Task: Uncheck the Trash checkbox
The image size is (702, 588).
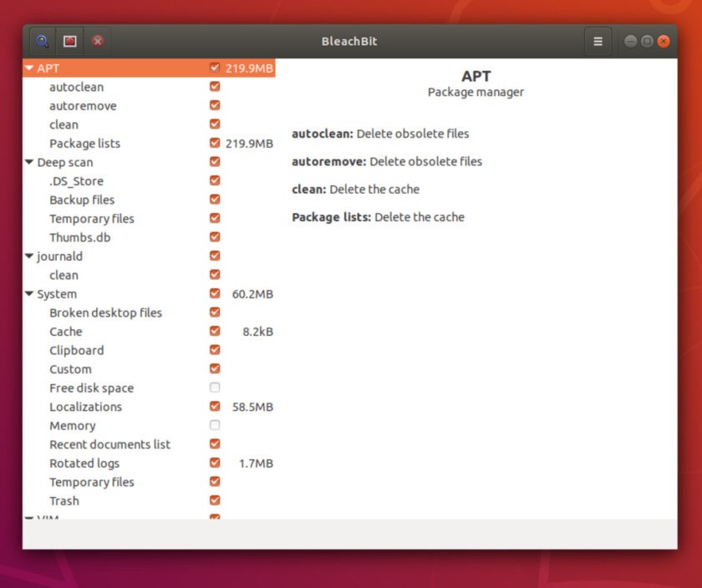Action: pos(215,499)
